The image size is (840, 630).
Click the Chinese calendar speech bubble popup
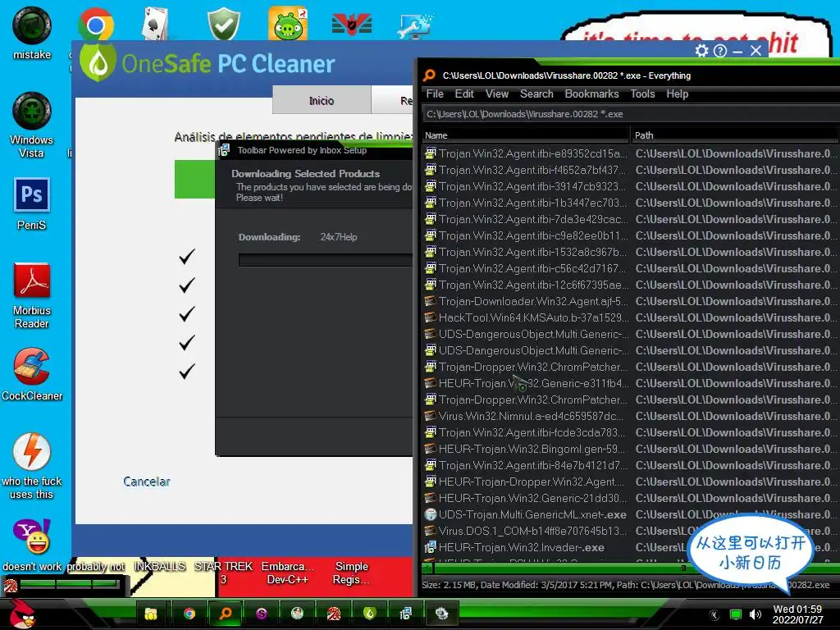point(750,552)
